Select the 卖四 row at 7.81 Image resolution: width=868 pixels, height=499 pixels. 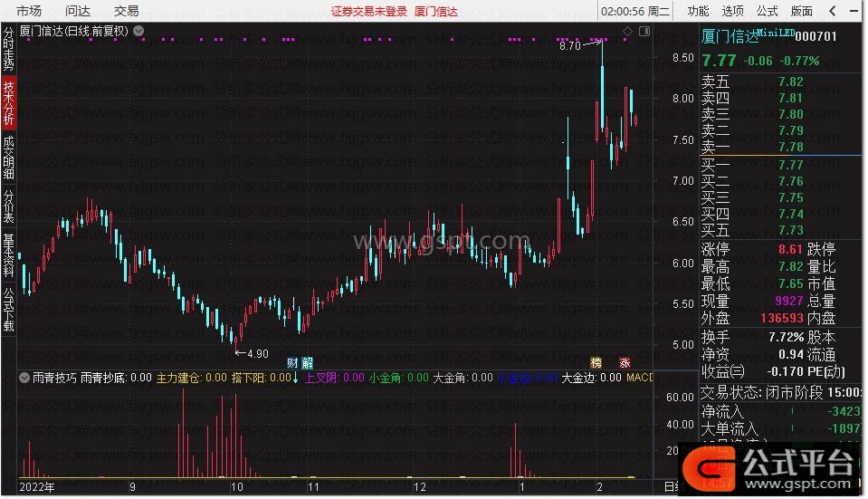click(x=781, y=99)
